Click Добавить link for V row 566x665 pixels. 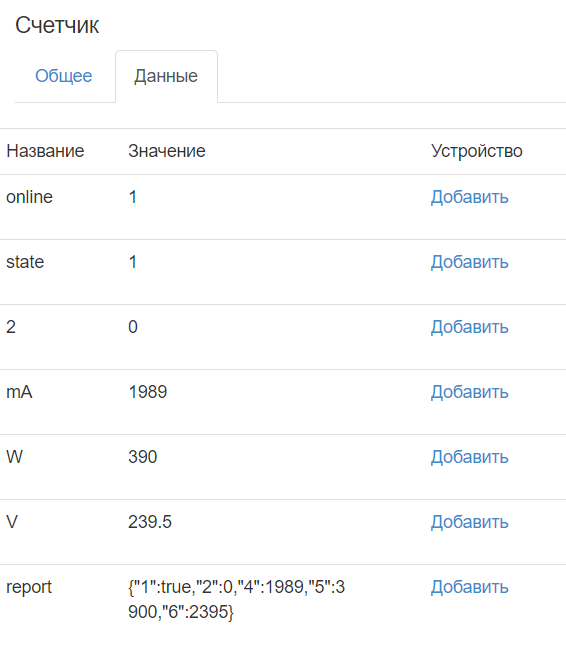pyautogui.click(x=469, y=522)
